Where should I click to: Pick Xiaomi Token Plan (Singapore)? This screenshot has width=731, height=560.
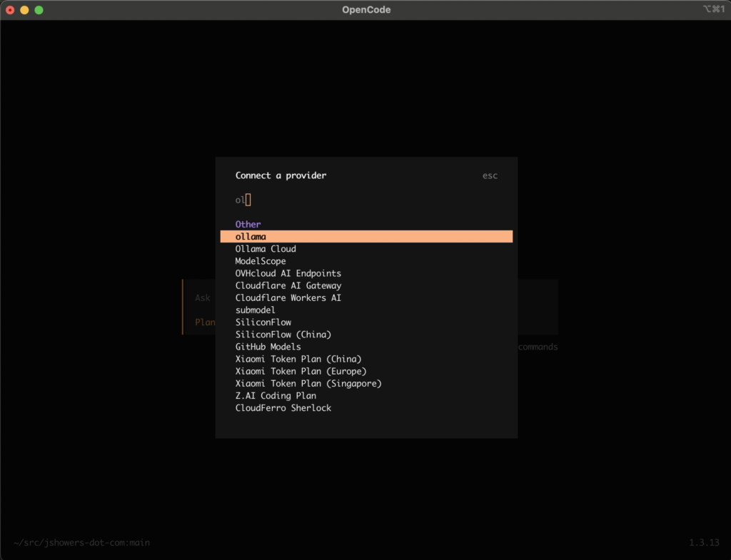(x=308, y=383)
